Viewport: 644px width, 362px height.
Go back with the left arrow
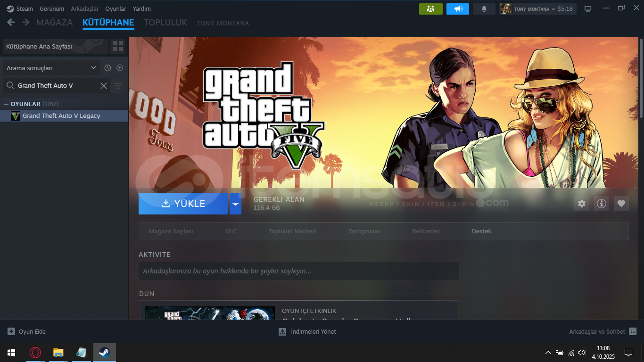[11, 23]
